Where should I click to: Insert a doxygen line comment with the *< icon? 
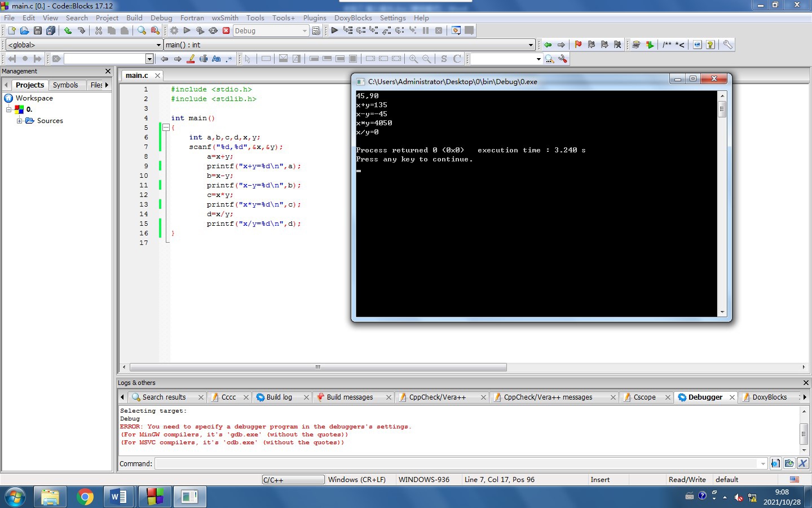tap(680, 45)
